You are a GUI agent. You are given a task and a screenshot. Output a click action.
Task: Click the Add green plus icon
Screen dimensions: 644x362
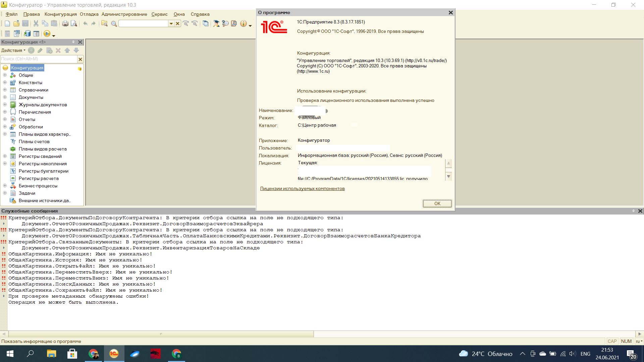[x=31, y=50]
